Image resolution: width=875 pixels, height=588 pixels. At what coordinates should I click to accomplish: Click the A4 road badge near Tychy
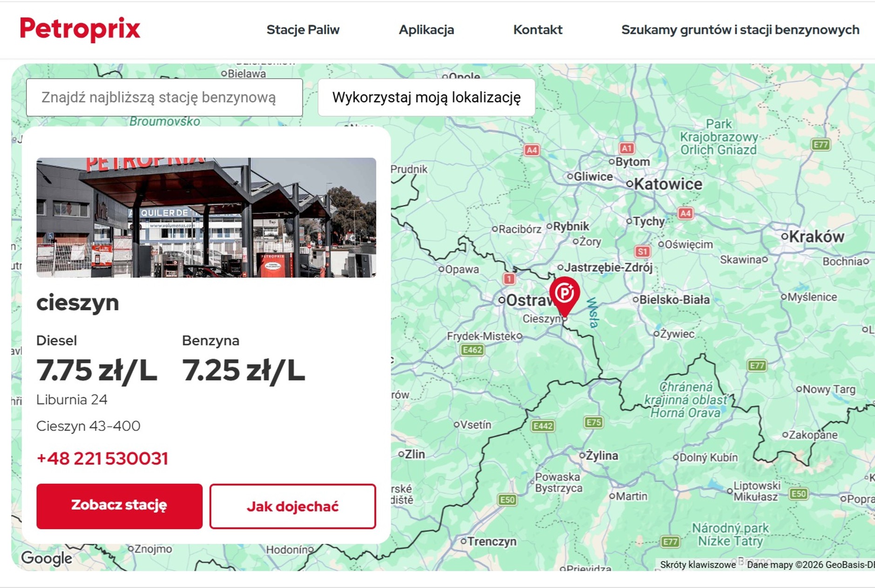685,214
